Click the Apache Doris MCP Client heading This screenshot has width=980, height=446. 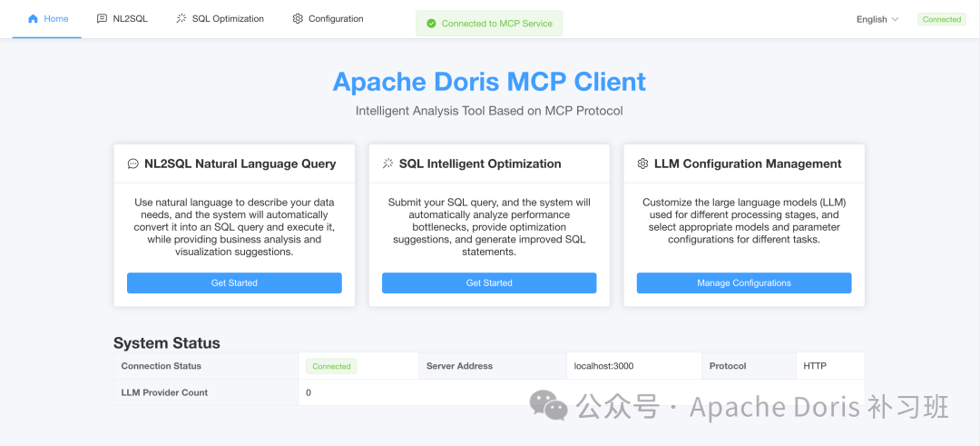click(x=489, y=82)
